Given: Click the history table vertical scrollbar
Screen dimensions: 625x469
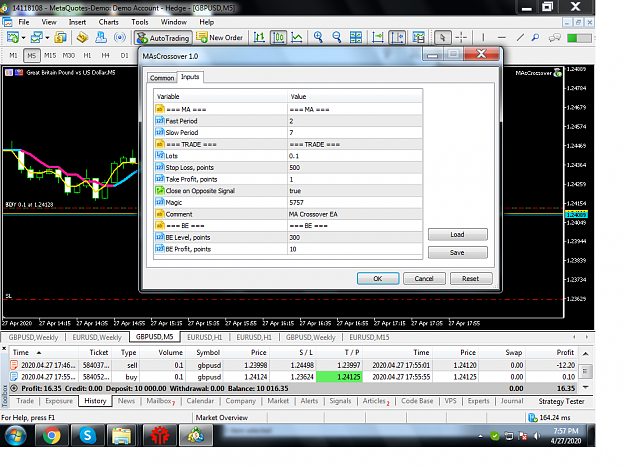Looking at the screenshot, I should pyautogui.click(x=585, y=371).
